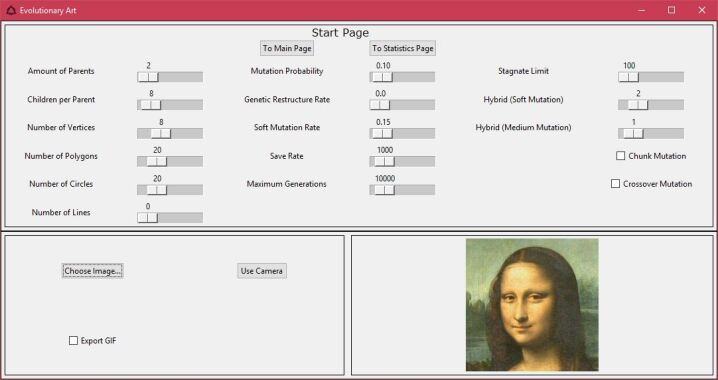Enable the Chunk Mutation checkbox
The width and height of the screenshot is (718, 380).
pyautogui.click(x=620, y=156)
